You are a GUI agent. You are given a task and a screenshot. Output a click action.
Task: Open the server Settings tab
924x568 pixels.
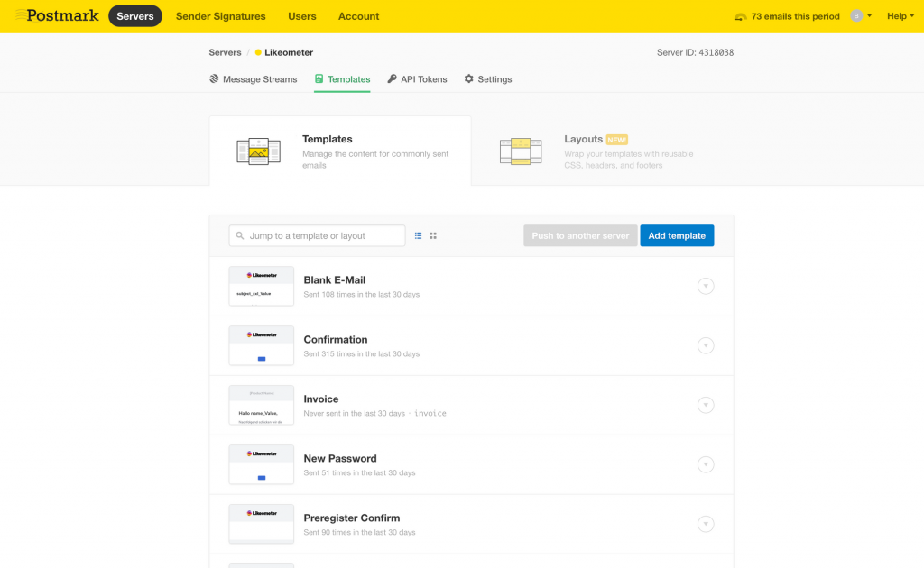[x=488, y=78]
